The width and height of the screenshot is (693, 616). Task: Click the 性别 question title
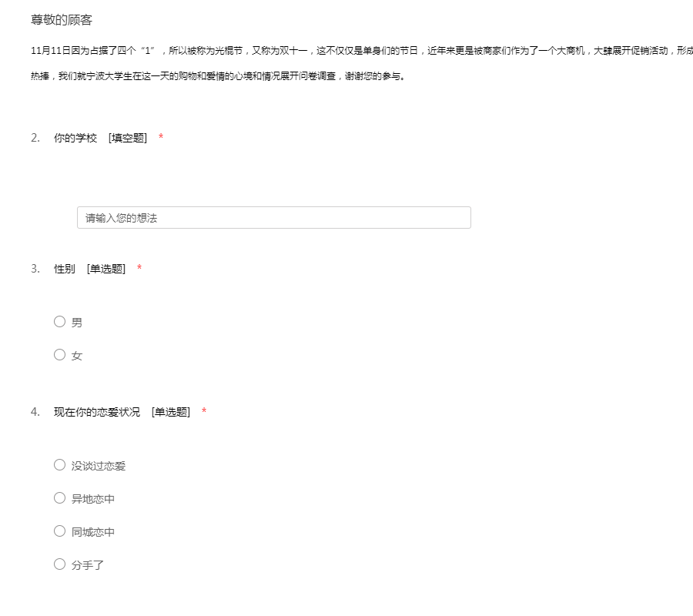(x=65, y=269)
